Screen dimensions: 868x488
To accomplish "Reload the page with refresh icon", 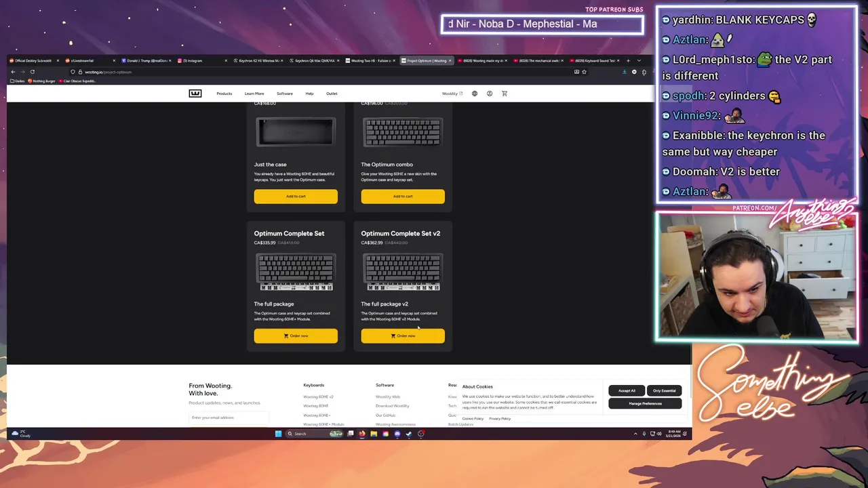I will pyautogui.click(x=32, y=72).
